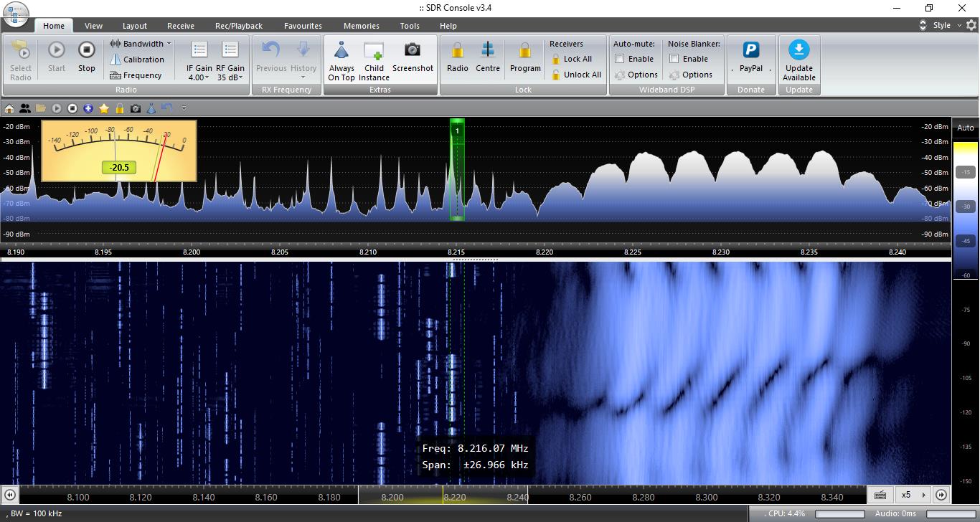Click the star favourites icon in quick access toolbar
The height and width of the screenshot is (522, 980).
click(x=104, y=108)
